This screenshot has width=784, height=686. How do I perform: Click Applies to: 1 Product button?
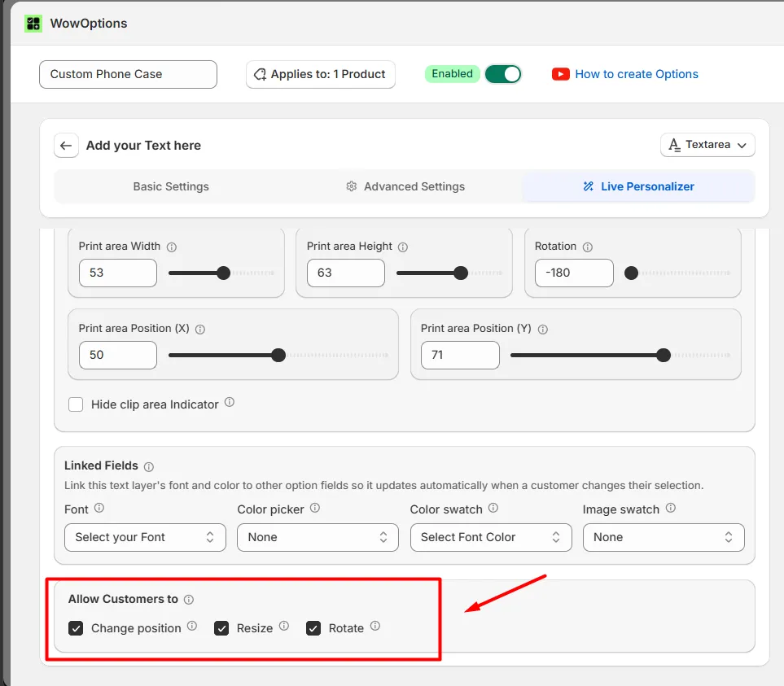(321, 74)
